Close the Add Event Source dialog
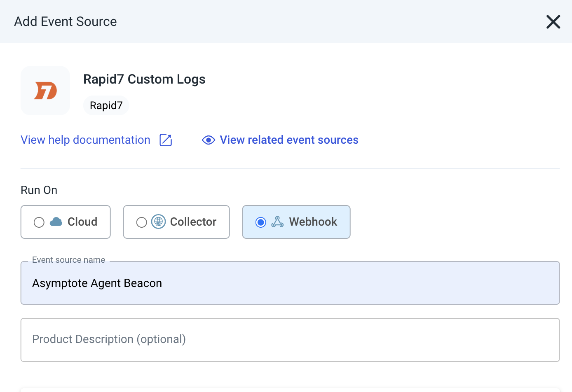 (x=553, y=22)
